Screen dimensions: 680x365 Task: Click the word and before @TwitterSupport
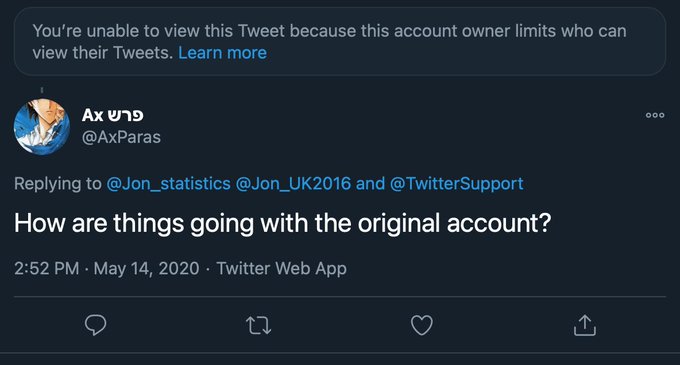coord(370,183)
